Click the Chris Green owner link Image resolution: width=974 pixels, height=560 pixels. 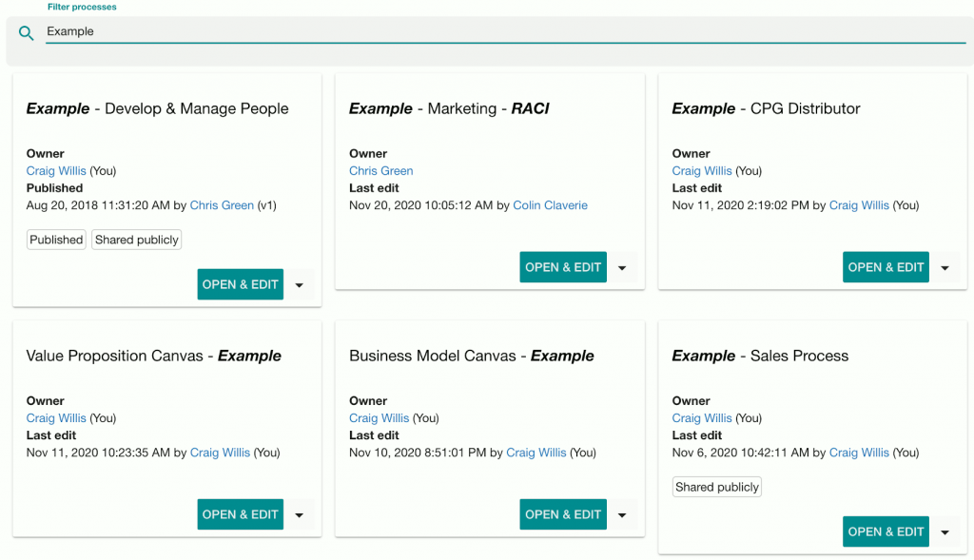point(380,170)
